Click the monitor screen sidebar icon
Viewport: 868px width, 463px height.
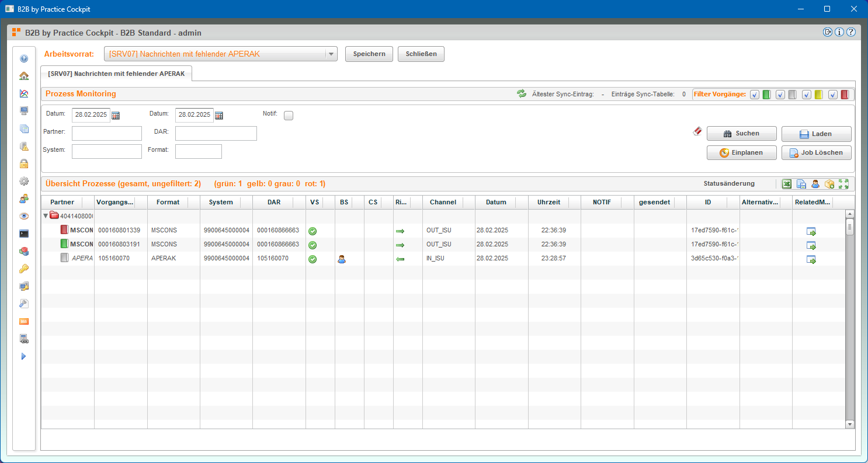(24, 111)
